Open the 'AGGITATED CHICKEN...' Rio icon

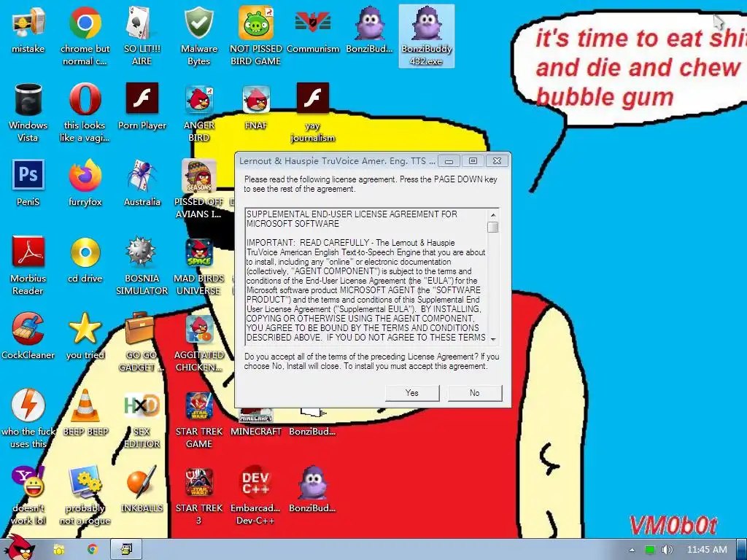198,341
